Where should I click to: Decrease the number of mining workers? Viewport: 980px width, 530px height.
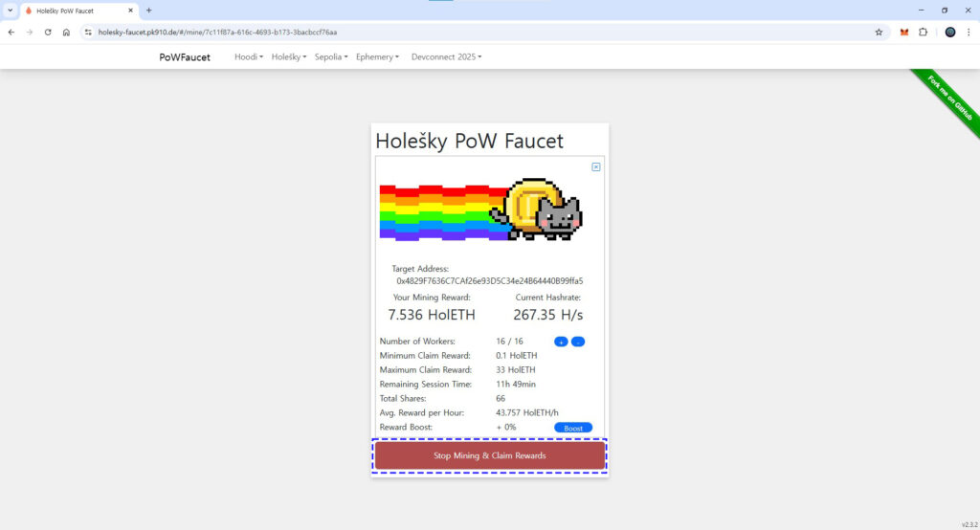578,342
